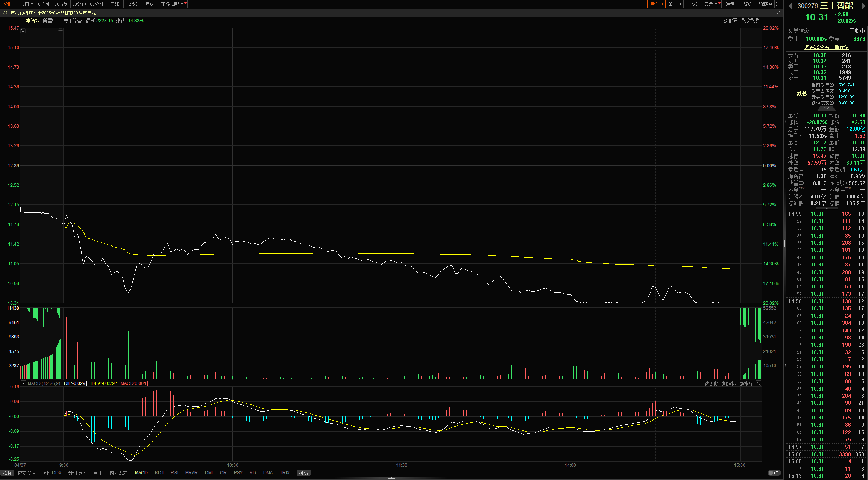Screen dimensions: 868x480
Task: Select the KDJ indicator tab
Action: pos(159,473)
